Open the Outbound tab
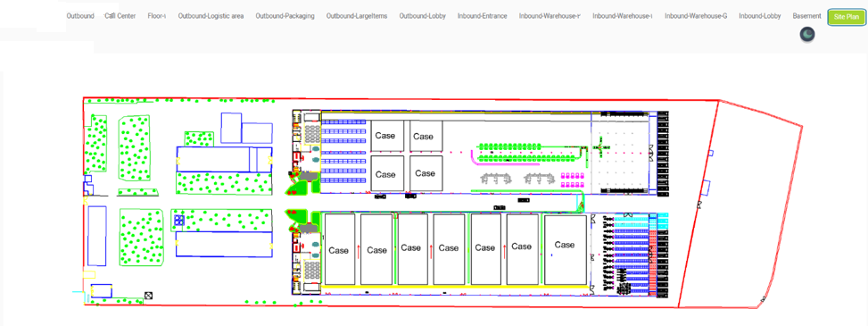Image resolution: width=868 pixels, height=326 pixels. 80,16
